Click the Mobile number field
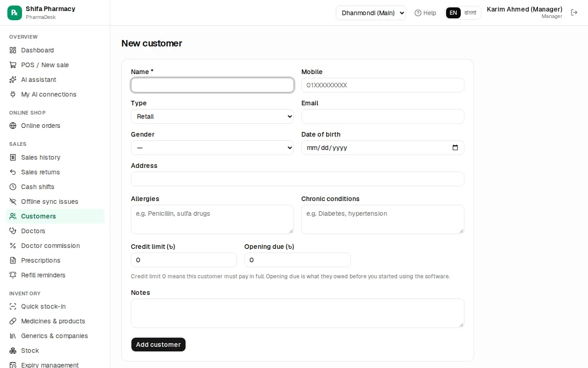Viewport: 588px width, 368px height. tap(383, 85)
